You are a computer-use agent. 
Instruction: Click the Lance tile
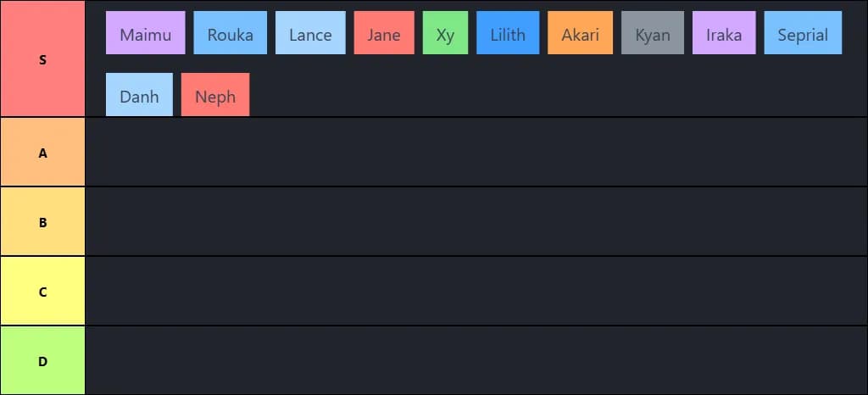pos(310,34)
